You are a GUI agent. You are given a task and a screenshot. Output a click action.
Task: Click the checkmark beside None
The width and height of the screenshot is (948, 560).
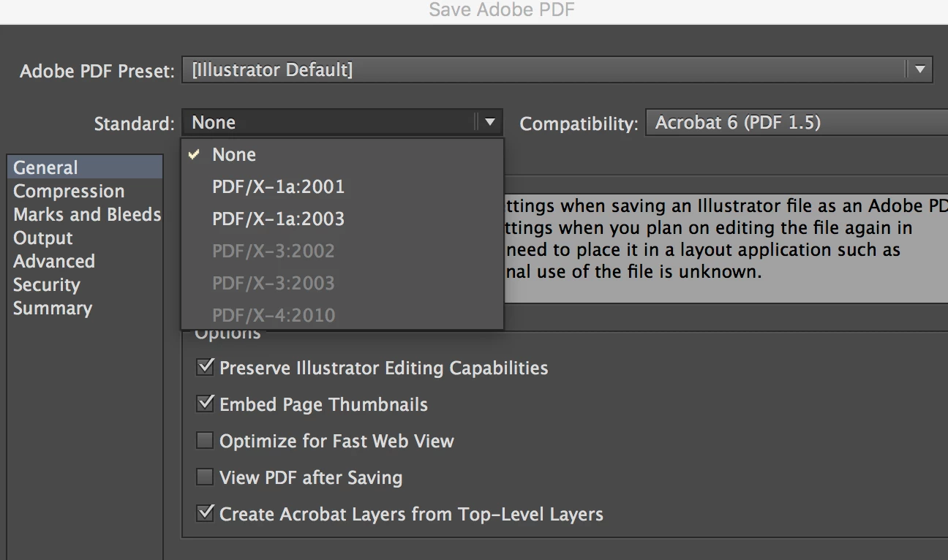[194, 154]
